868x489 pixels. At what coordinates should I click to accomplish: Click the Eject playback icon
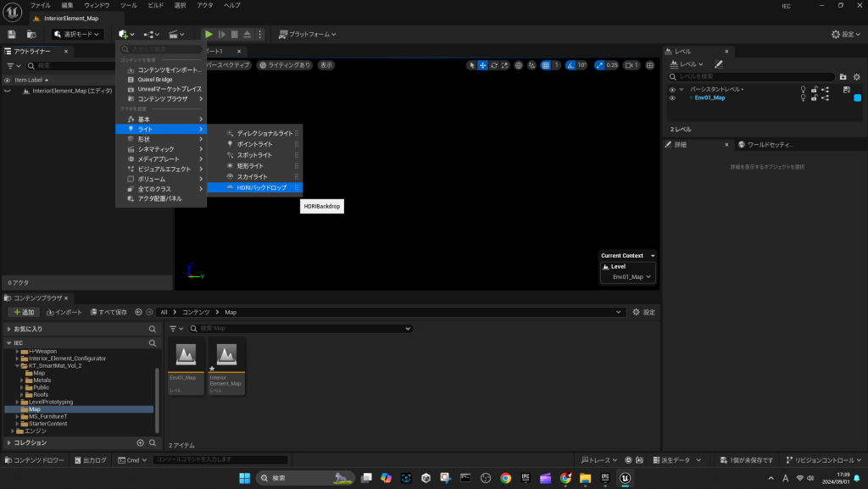click(247, 34)
